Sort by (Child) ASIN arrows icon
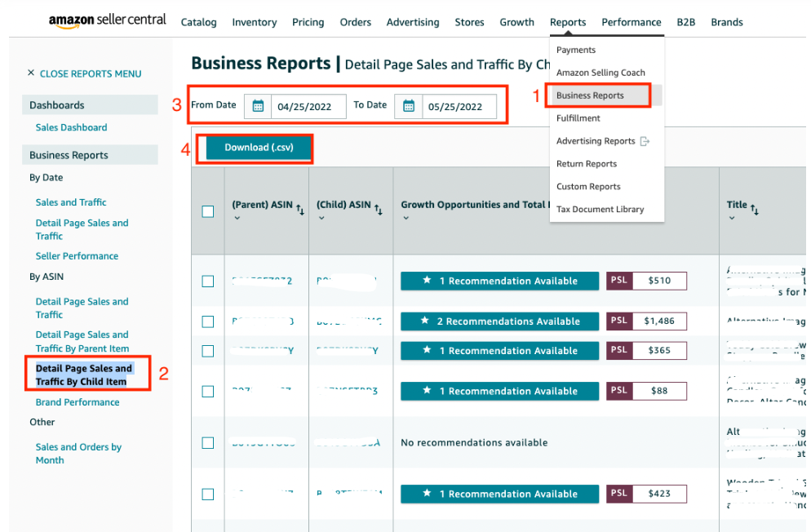Screen dimensions: 811x532 pos(378,210)
